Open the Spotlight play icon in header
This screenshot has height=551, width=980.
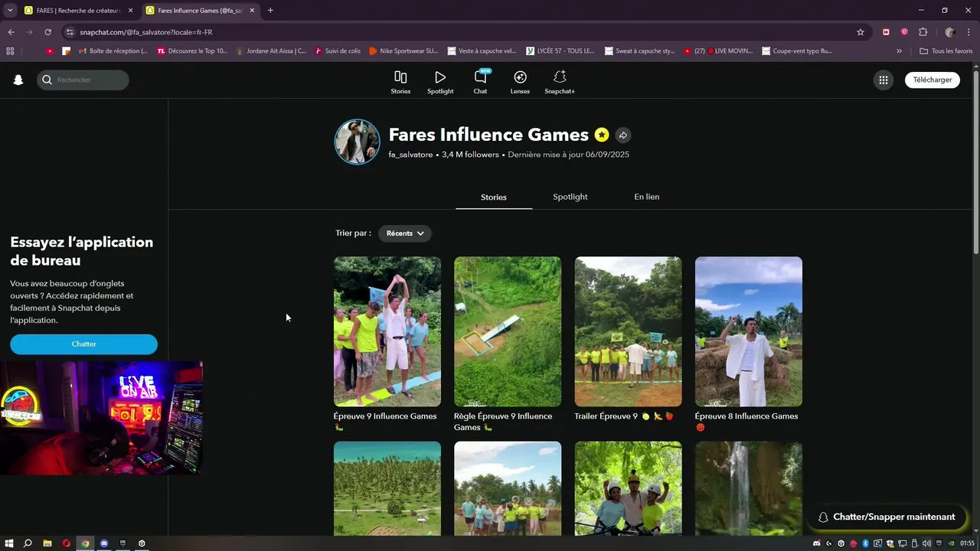click(440, 82)
